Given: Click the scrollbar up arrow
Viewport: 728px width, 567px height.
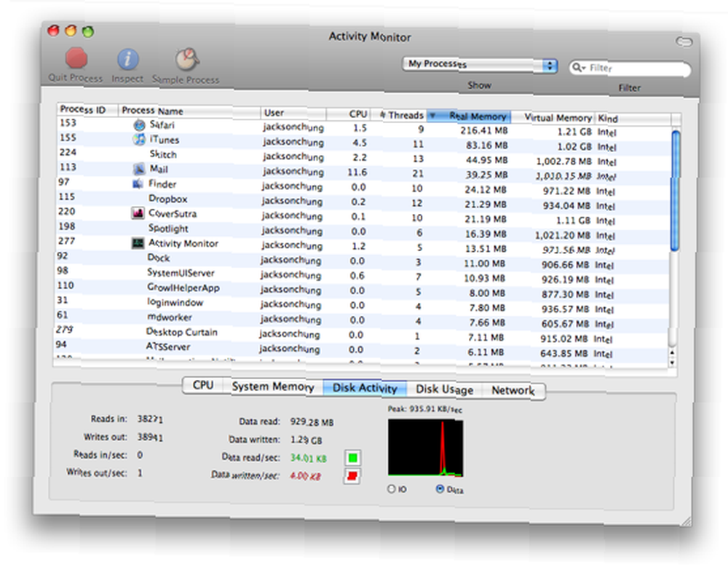Looking at the screenshot, I should coord(673,353).
